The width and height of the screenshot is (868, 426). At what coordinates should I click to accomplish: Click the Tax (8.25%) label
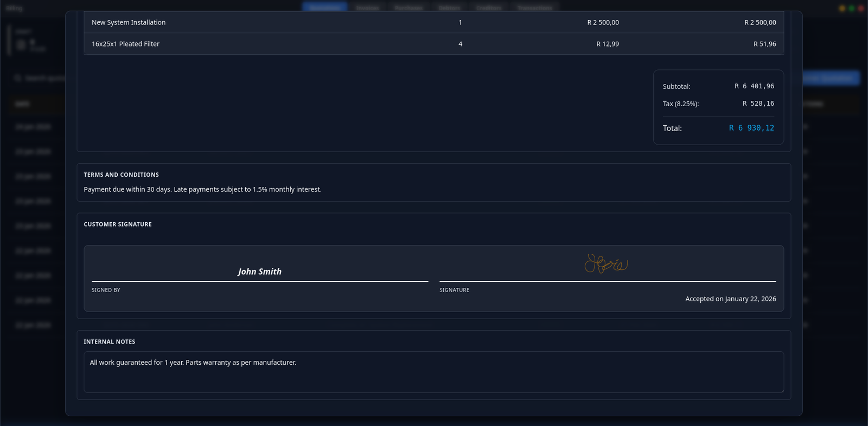click(680, 104)
